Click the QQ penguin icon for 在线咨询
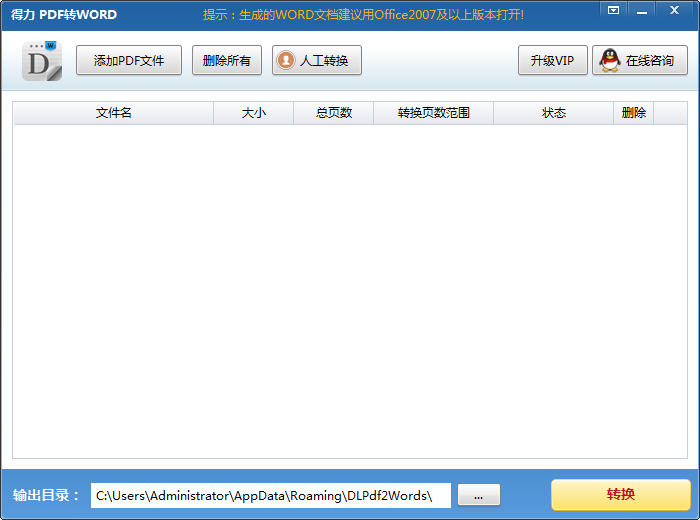Viewport: 700px width, 520px height. coord(609,61)
